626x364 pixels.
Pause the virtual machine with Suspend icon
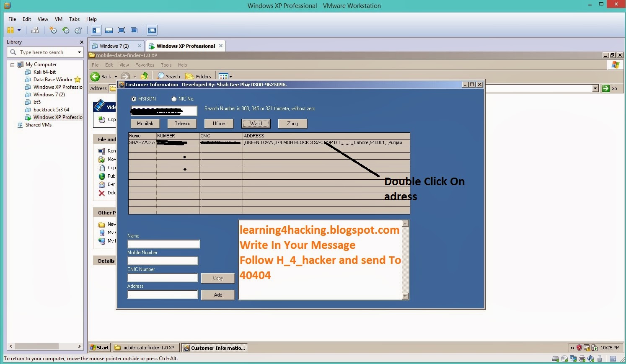point(10,30)
